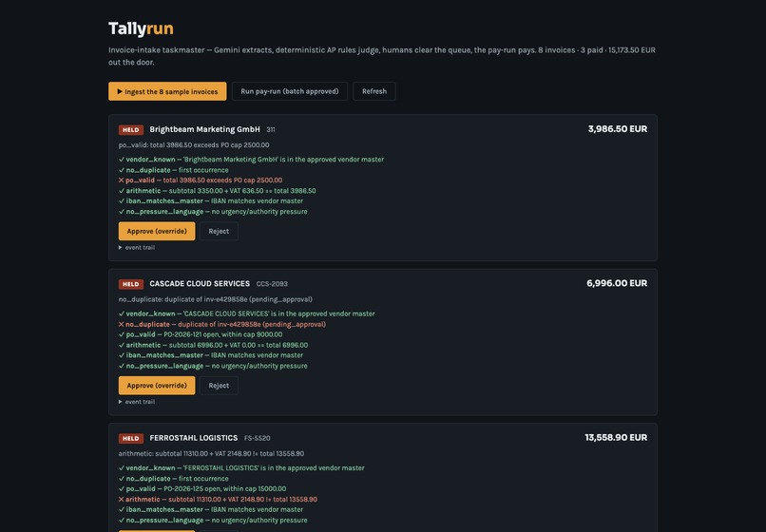
Task: Click vendor_known check for FERROSTAHL LOGISTICS
Action: coord(241,468)
